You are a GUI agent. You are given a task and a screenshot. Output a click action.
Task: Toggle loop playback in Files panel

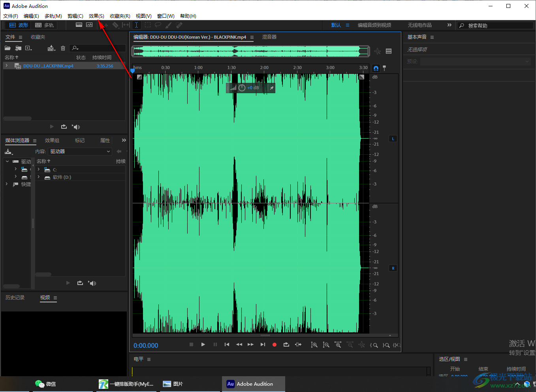click(x=64, y=127)
